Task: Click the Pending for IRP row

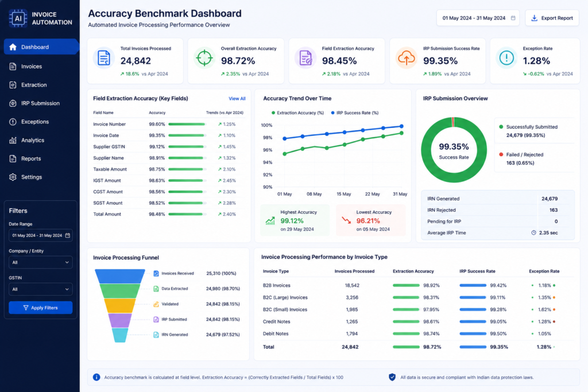Action: click(498, 222)
